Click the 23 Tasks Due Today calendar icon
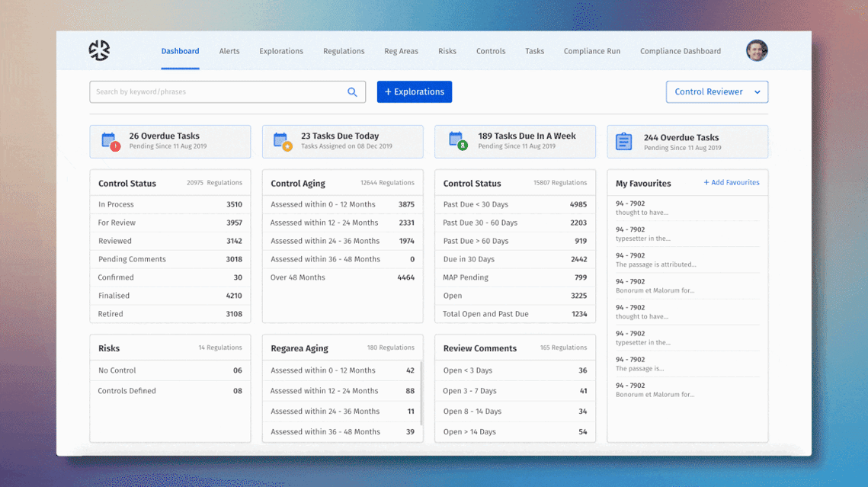Screen dimensions: 868x487 click(x=283, y=142)
